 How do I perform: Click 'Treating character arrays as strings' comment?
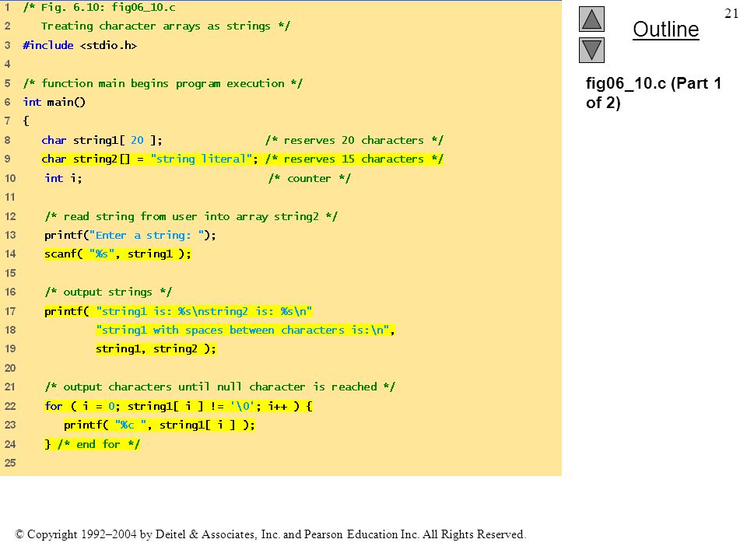click(x=165, y=26)
